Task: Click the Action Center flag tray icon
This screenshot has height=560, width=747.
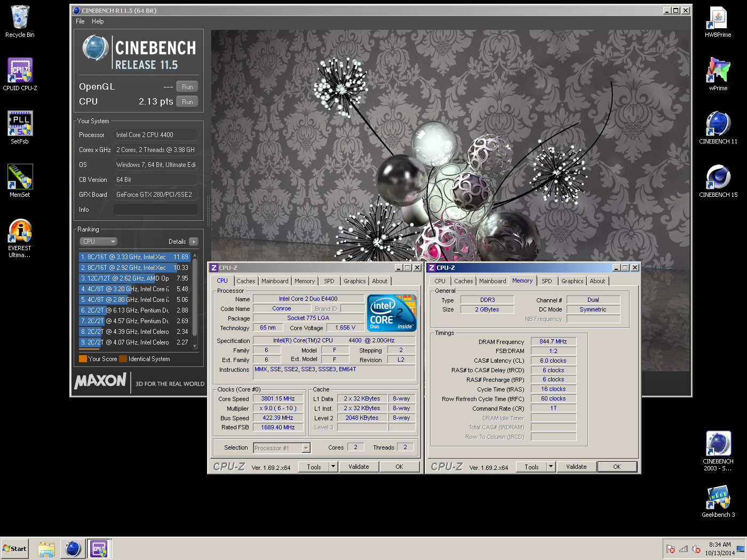Action: (671, 549)
